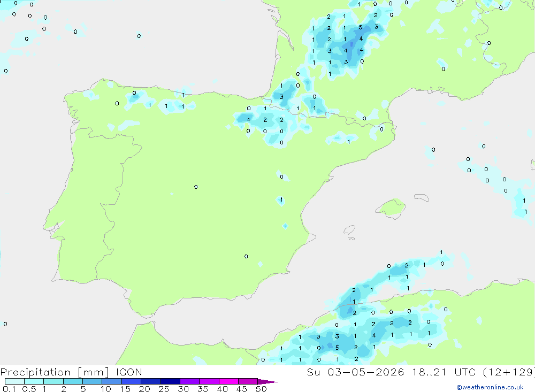Pick the 15–20 mm legend color swatch
Image resolution: width=535 pixels, height=392 pixels.
(132, 381)
